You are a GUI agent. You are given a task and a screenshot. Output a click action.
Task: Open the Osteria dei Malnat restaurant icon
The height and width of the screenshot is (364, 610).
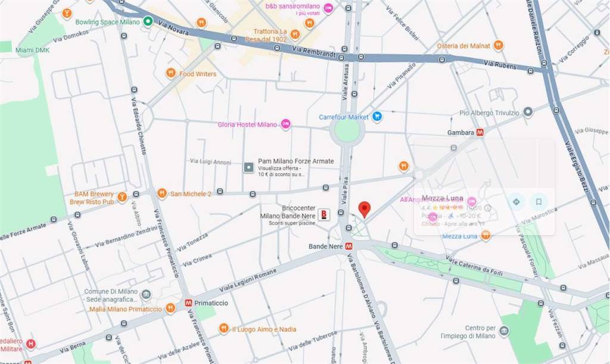[499, 45]
